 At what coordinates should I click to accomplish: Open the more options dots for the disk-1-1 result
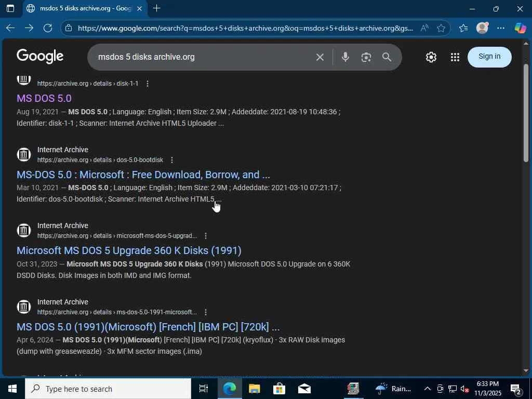point(147,84)
